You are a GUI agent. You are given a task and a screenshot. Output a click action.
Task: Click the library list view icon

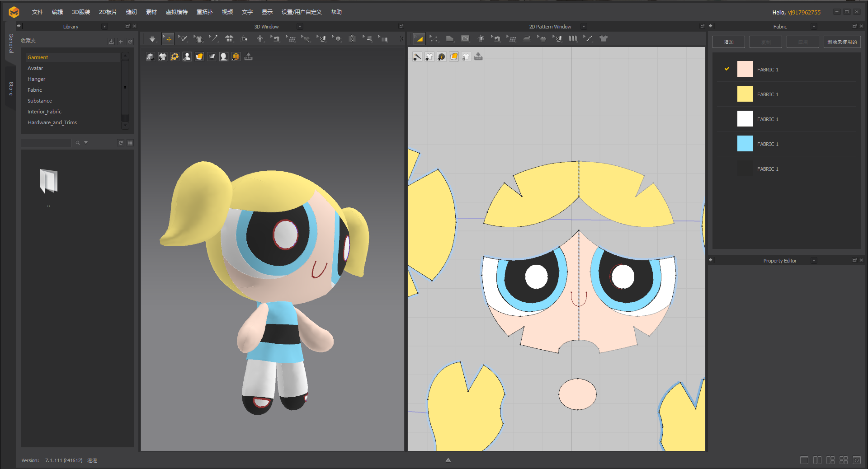[130, 143]
